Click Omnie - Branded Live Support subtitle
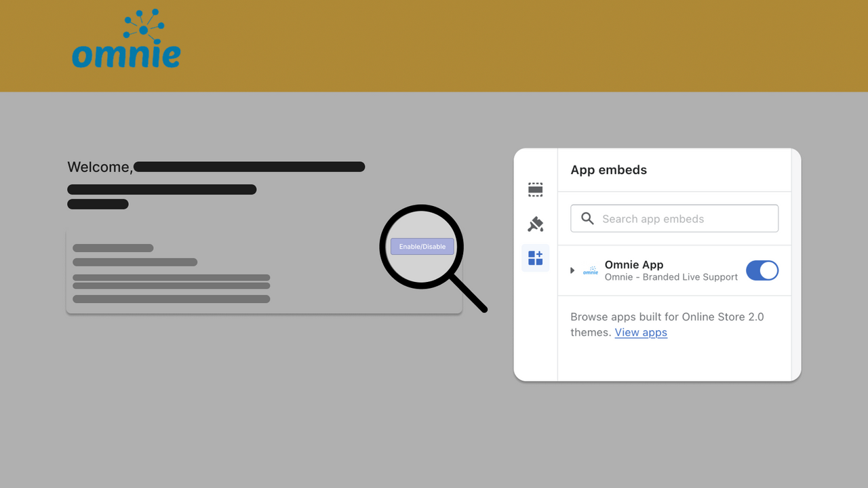This screenshot has width=868, height=488. (x=671, y=277)
